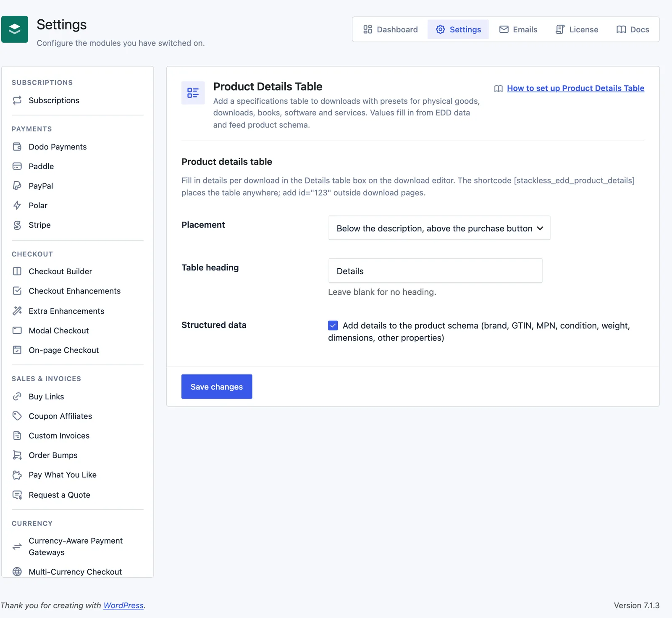Click the Custom Invoices document icon

click(17, 435)
